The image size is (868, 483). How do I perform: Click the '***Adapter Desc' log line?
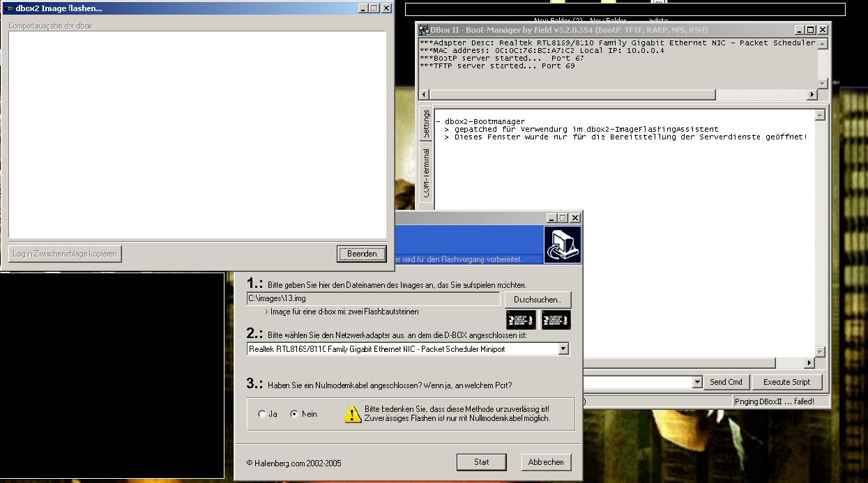(618, 43)
